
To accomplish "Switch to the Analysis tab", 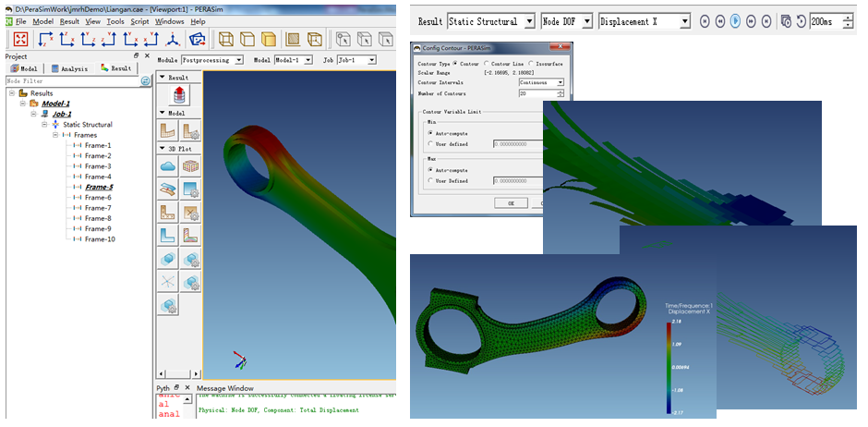I will [x=70, y=68].
